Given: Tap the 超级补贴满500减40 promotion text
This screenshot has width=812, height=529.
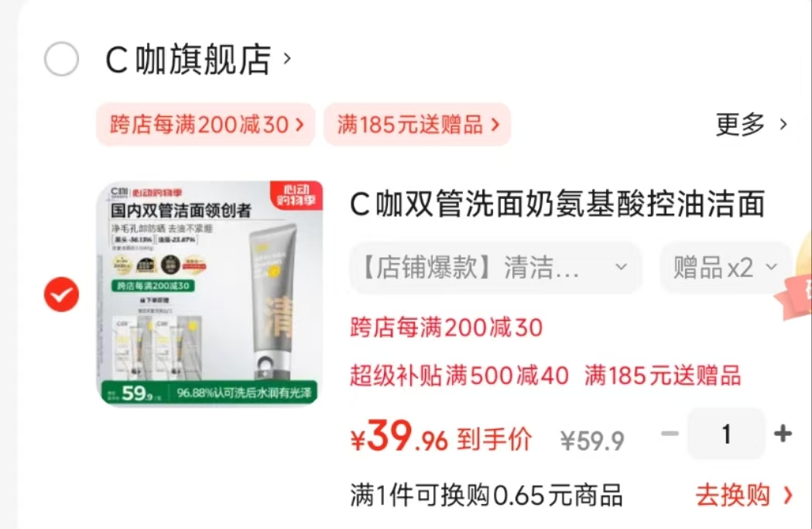Looking at the screenshot, I should (459, 376).
